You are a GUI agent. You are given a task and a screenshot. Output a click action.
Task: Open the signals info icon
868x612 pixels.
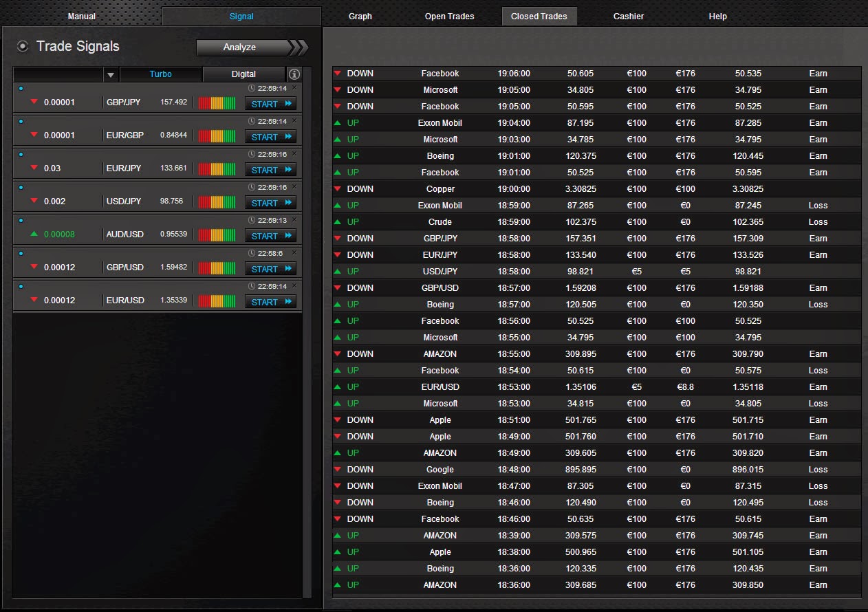pyautogui.click(x=294, y=74)
